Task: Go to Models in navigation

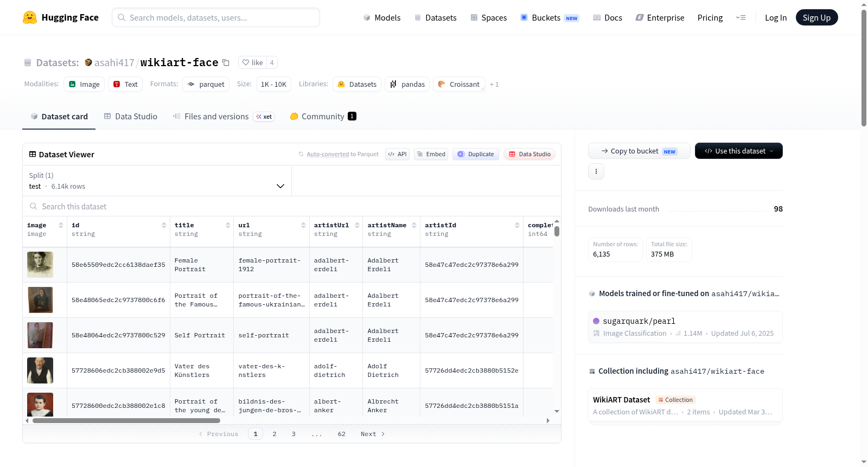Action: pos(382,18)
